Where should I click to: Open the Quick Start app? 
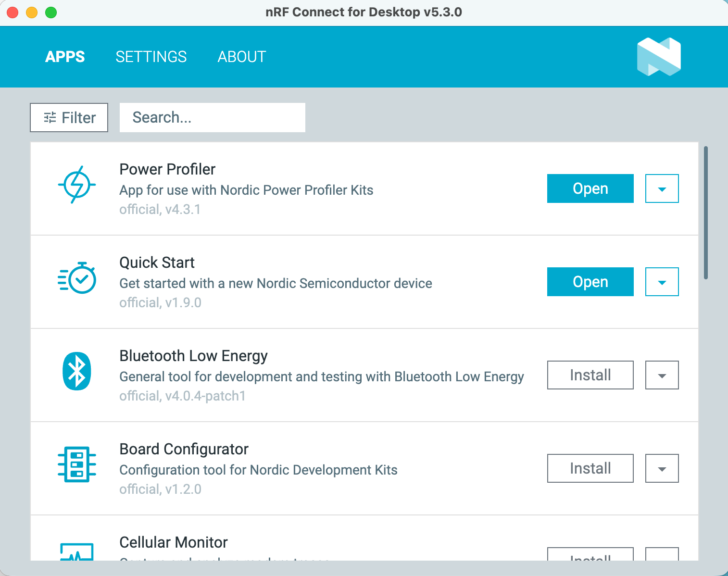click(590, 282)
